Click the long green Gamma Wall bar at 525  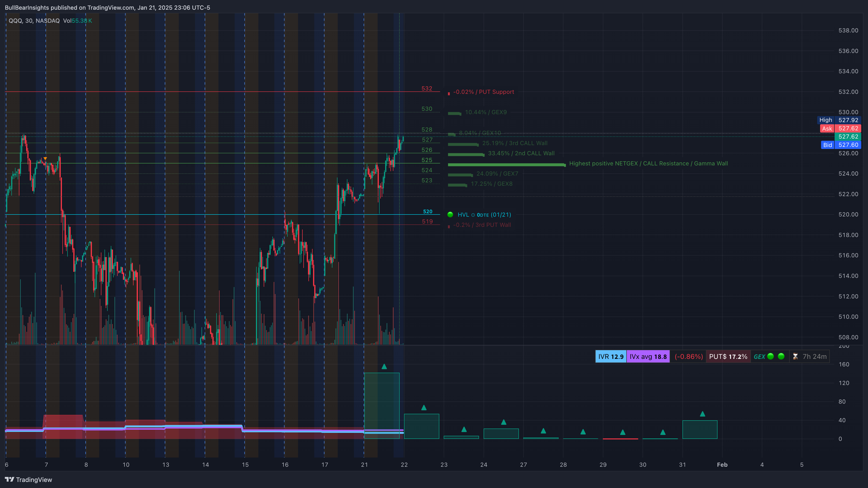(507, 165)
